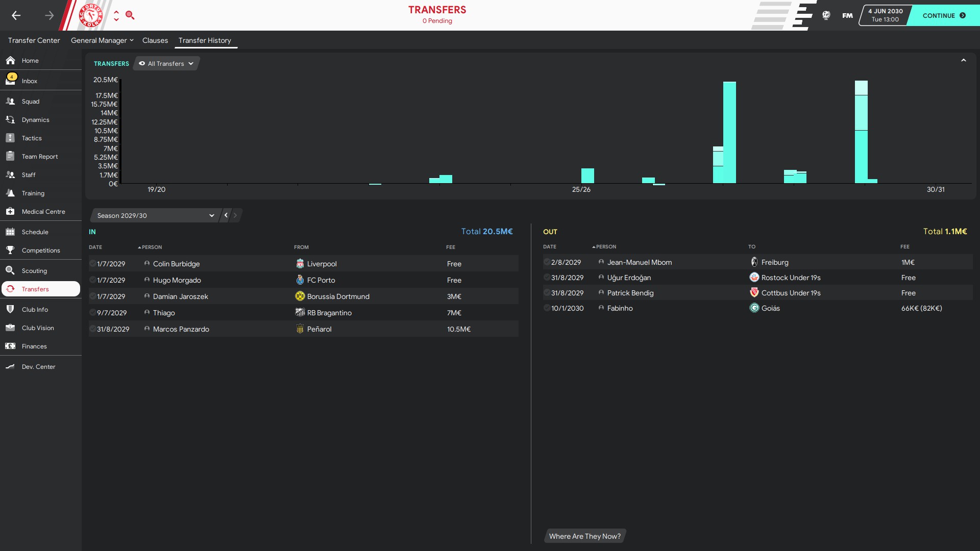Go to the previous season arrow
The height and width of the screenshot is (551, 980).
click(226, 215)
